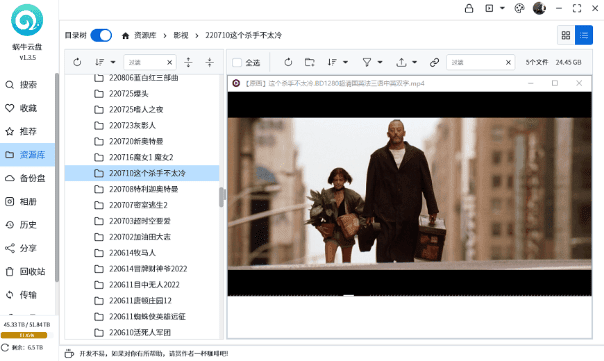604x361 pixels.
Task: Click the video frame in player
Action: point(409,194)
